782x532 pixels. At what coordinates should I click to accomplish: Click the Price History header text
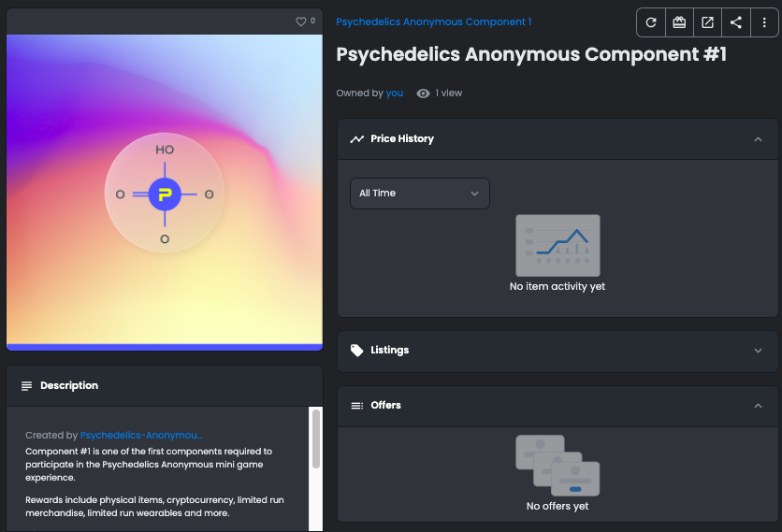402,138
